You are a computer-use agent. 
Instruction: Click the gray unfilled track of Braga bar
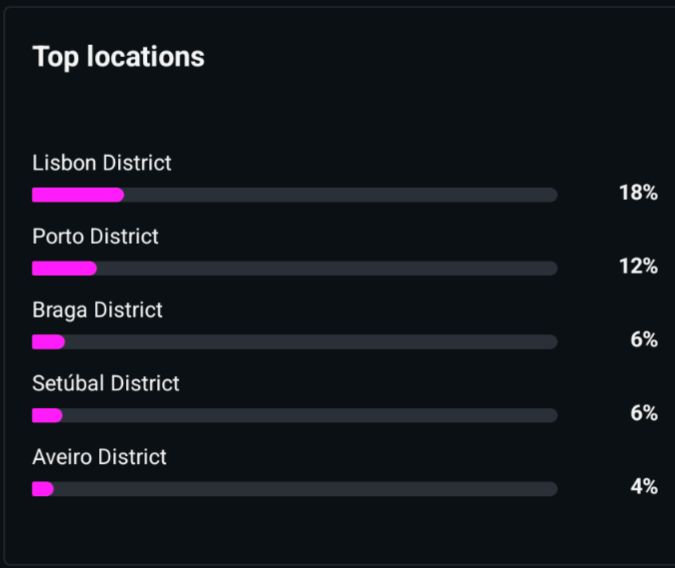pos(310,342)
